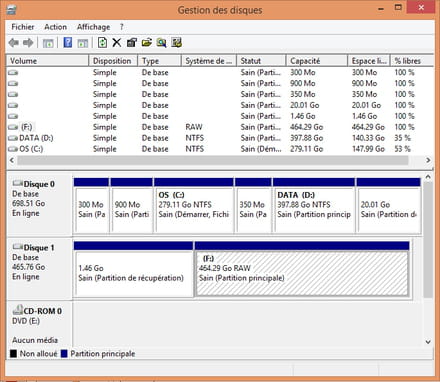440x382 pixels.
Task: Select the drive icon of OS (C:) row
Action: coord(13,149)
